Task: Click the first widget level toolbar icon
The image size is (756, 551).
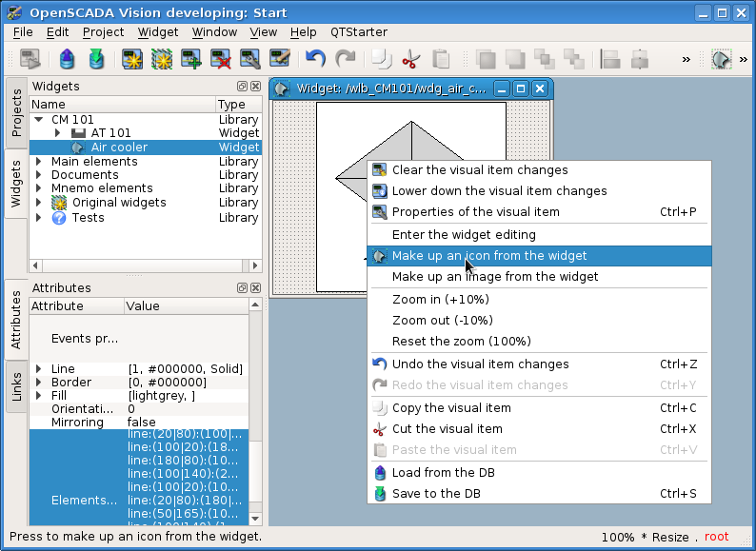Action: (486, 59)
